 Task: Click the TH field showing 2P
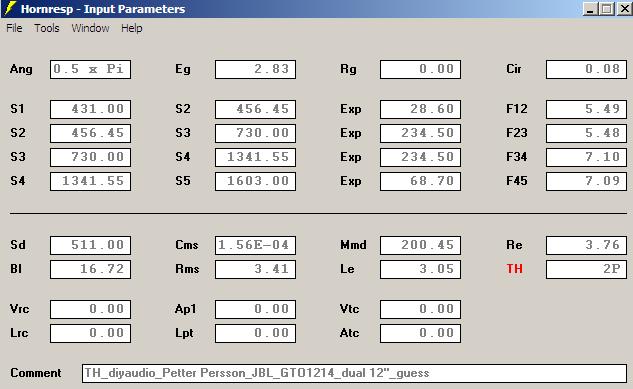(x=586, y=269)
